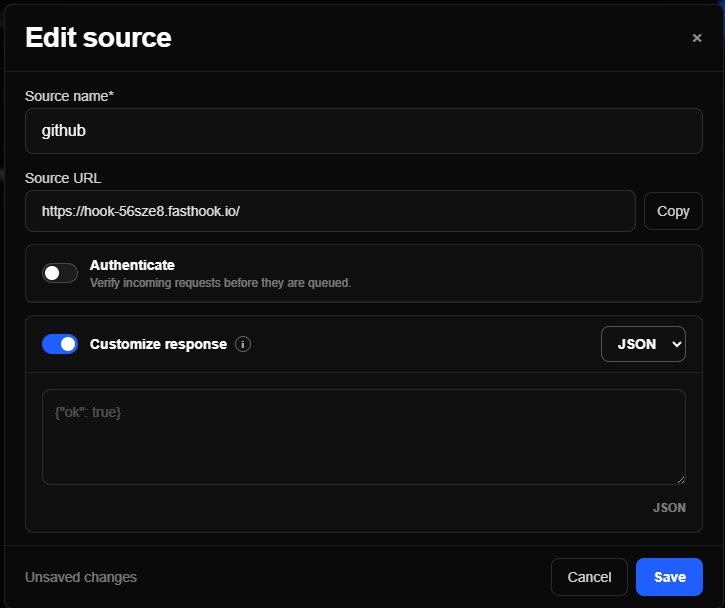Screen dimensions: 725x608
Task: Disable the Customize response toggle
Action: [60, 344]
